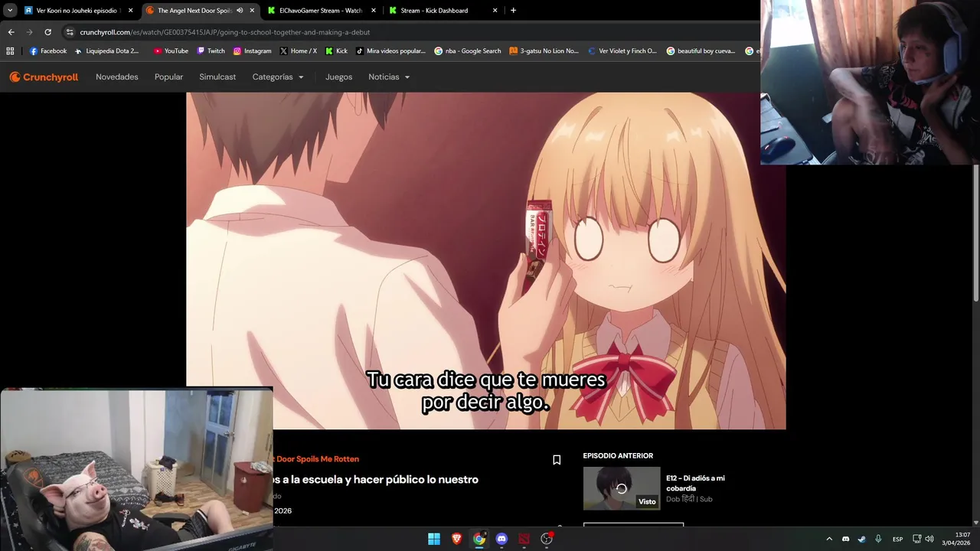Image resolution: width=980 pixels, height=551 pixels.
Task: Close the 'Ver Koori no Jouheki' tab
Action: click(x=130, y=11)
